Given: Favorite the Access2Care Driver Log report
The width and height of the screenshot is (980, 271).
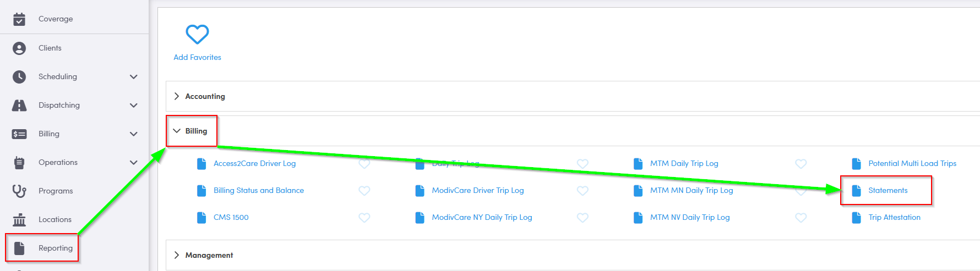Looking at the screenshot, I should pos(364,164).
